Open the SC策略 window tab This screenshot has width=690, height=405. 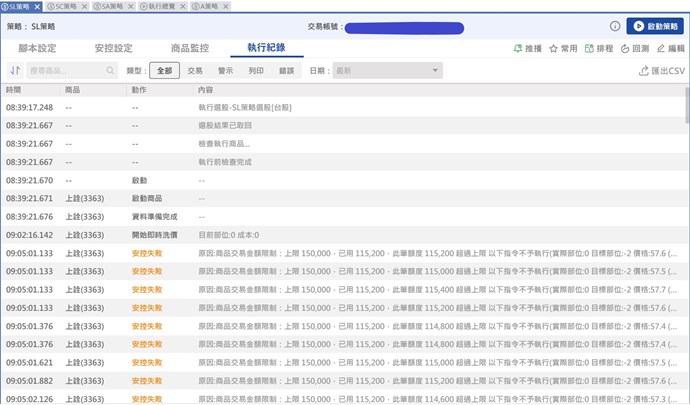(x=68, y=6)
